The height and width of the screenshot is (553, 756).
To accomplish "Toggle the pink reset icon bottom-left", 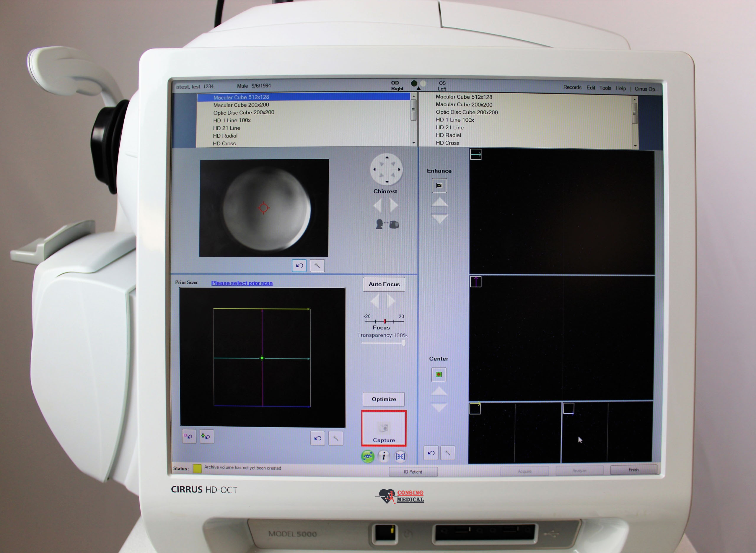I will [188, 437].
